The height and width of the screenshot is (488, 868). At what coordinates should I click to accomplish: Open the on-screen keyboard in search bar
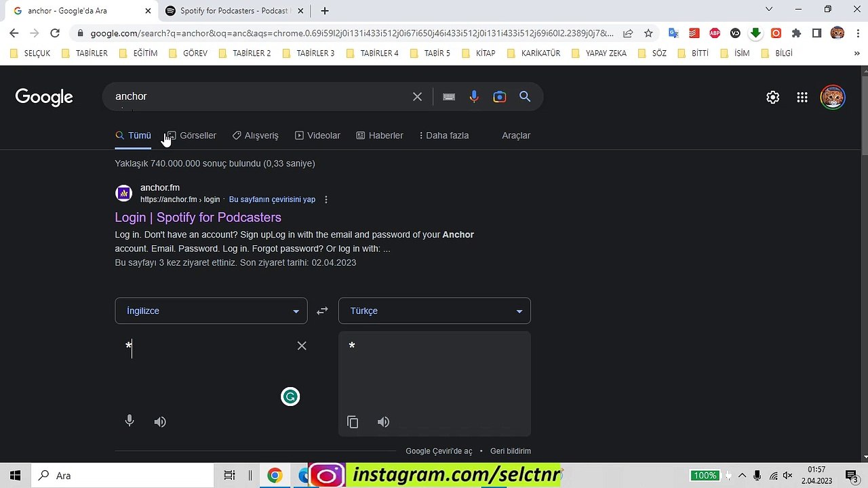pyautogui.click(x=449, y=97)
